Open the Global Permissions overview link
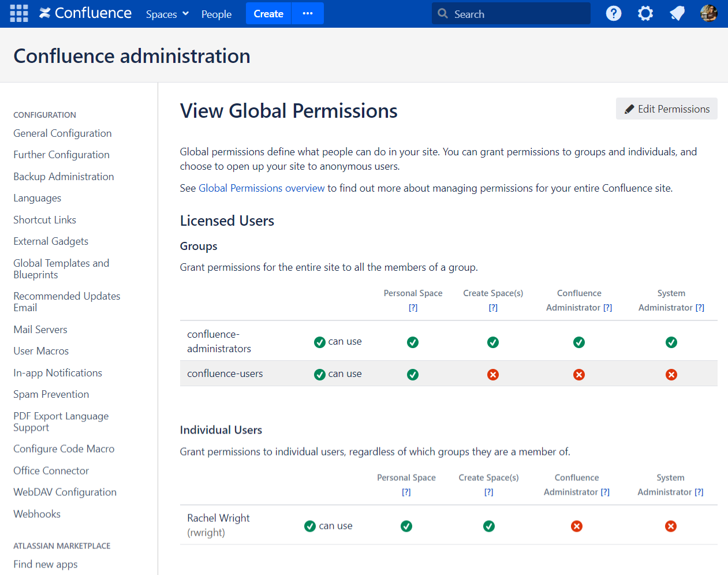The width and height of the screenshot is (728, 575). coord(262,188)
